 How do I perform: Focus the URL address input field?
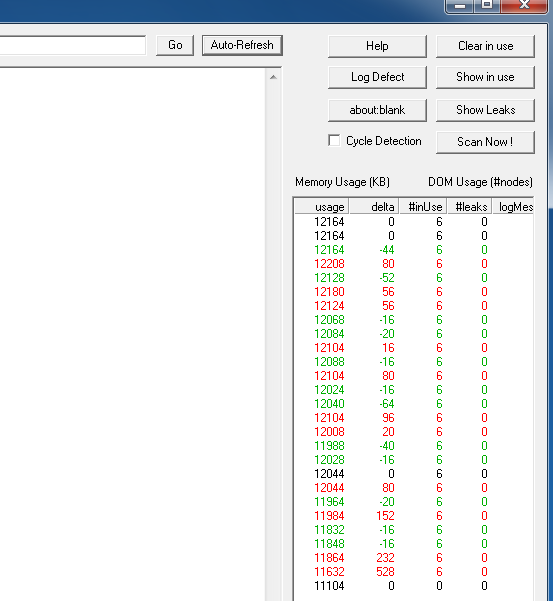(x=72, y=45)
